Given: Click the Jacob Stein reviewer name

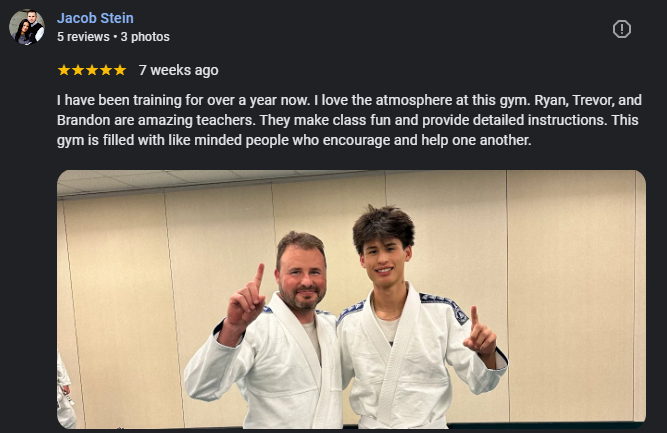Looking at the screenshot, I should 95,18.
